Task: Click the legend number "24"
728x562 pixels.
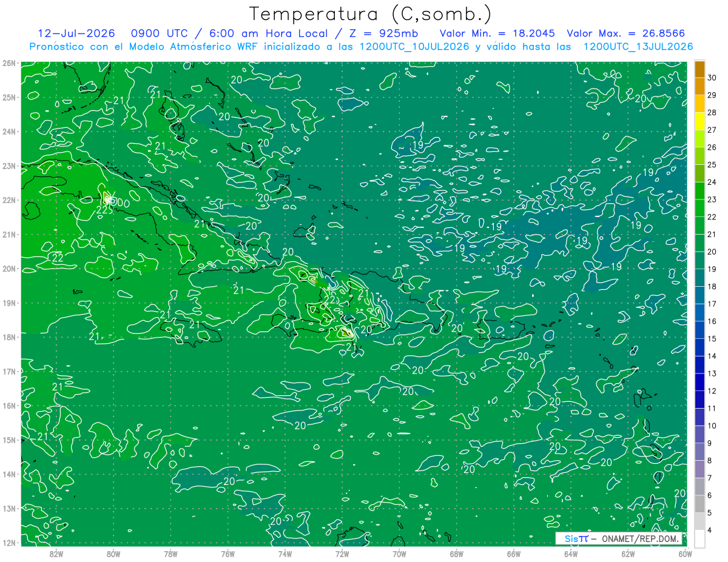Action: 712,182
